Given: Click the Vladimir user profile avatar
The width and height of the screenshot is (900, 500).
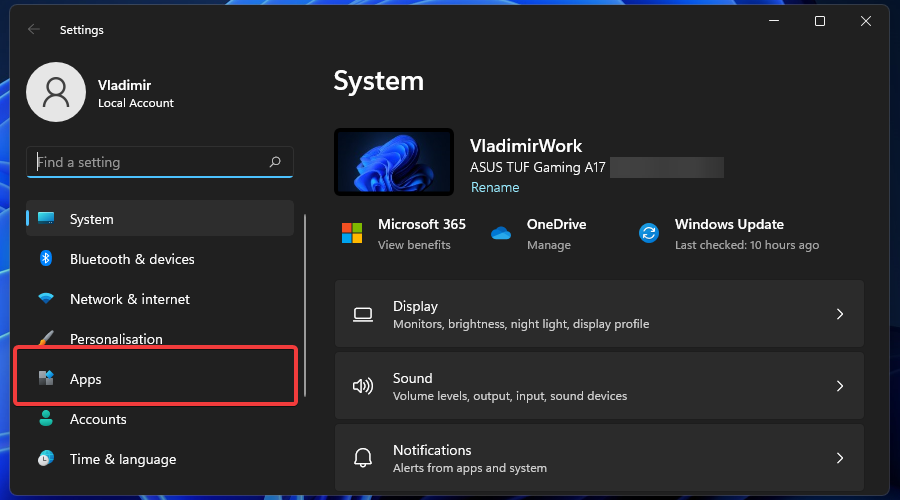Looking at the screenshot, I should [x=57, y=93].
